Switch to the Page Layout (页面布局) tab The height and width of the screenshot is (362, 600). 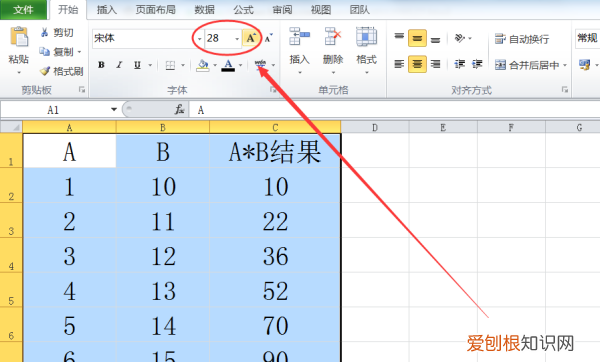pyautogui.click(x=155, y=10)
